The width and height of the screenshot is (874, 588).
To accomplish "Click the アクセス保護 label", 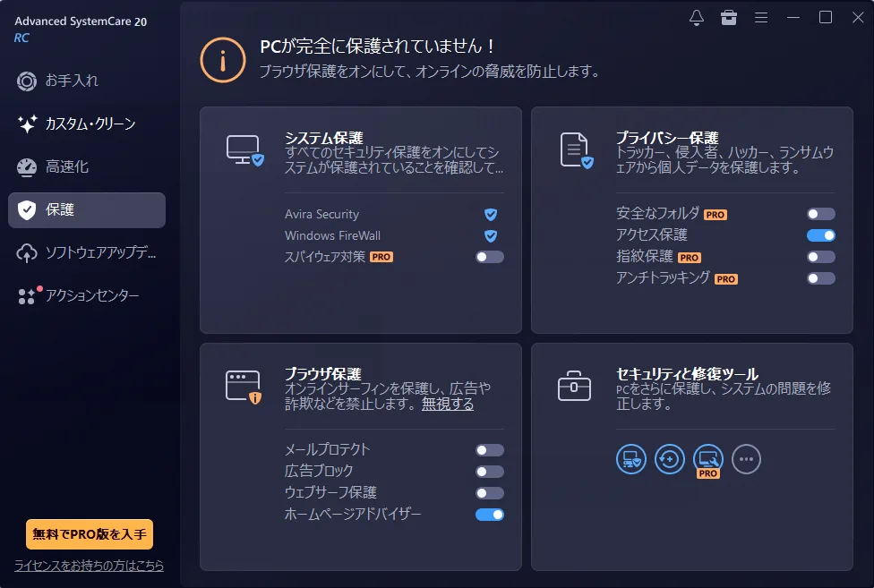I will click(x=652, y=235).
